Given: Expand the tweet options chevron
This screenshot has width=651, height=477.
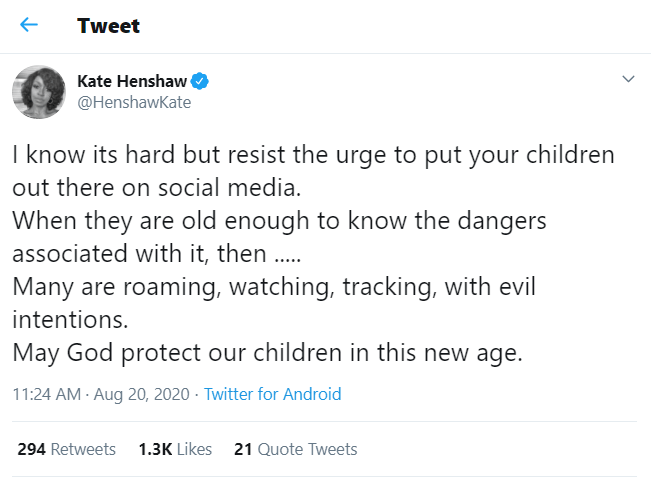Looking at the screenshot, I should click(x=628, y=79).
